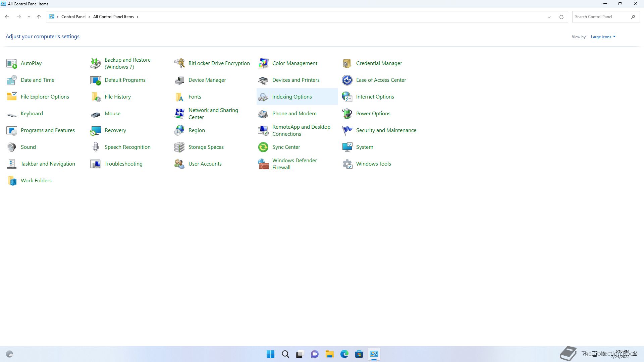Screen dimensions: 644x362
Task: Open the Programs and Features icon
Action: click(12, 130)
